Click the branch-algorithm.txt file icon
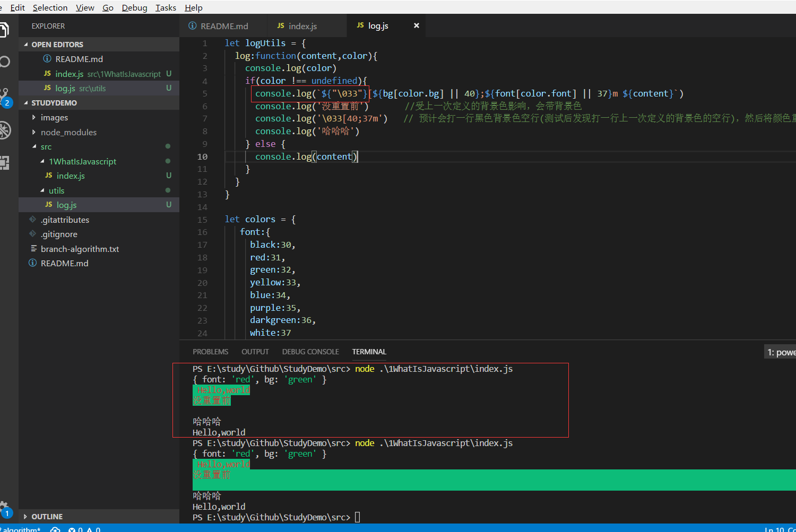The width and height of the screenshot is (796, 532). [x=33, y=248]
